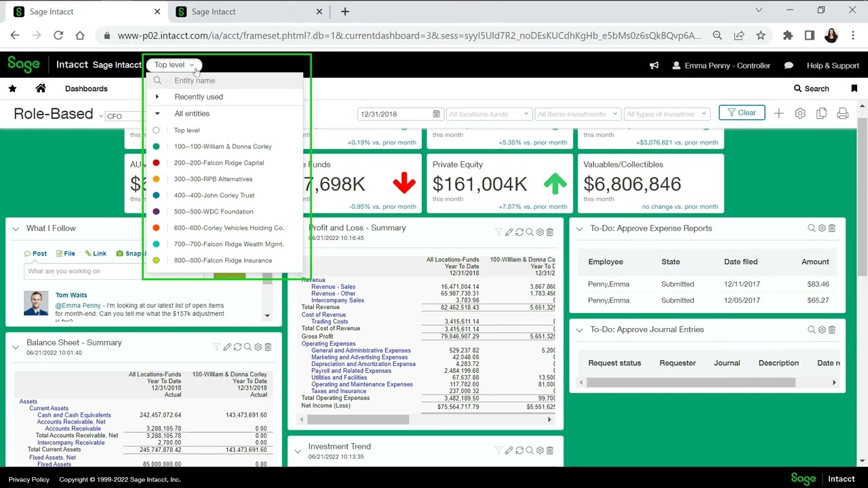The width and height of the screenshot is (868, 488).
Task: Open Chrome extensions puzzle icon
Action: pyautogui.click(x=787, y=36)
